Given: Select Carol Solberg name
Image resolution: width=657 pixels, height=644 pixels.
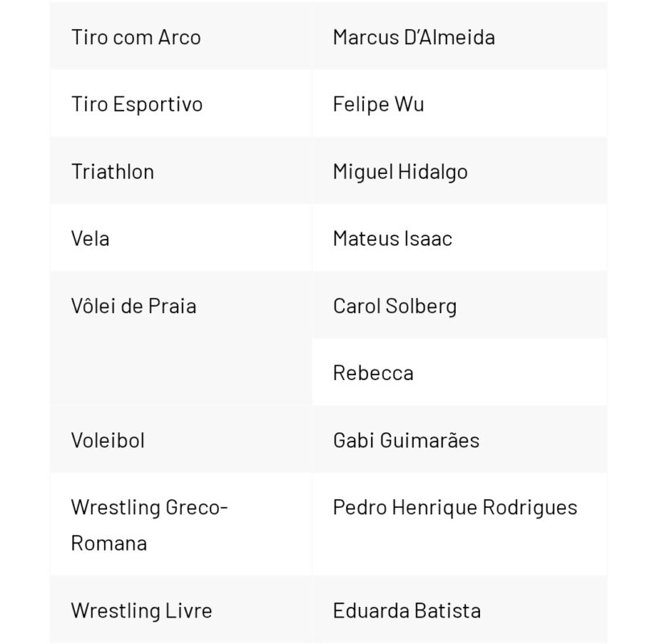Looking at the screenshot, I should pyautogui.click(x=395, y=306).
